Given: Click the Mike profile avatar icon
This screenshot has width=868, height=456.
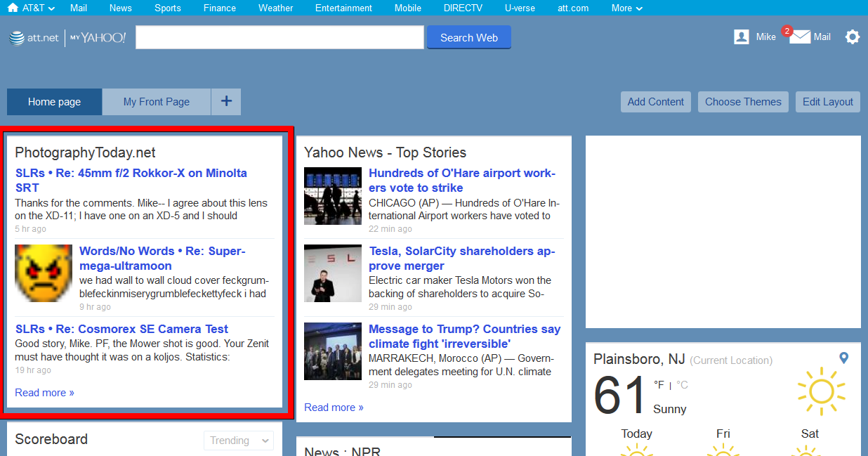Looking at the screenshot, I should [x=742, y=37].
